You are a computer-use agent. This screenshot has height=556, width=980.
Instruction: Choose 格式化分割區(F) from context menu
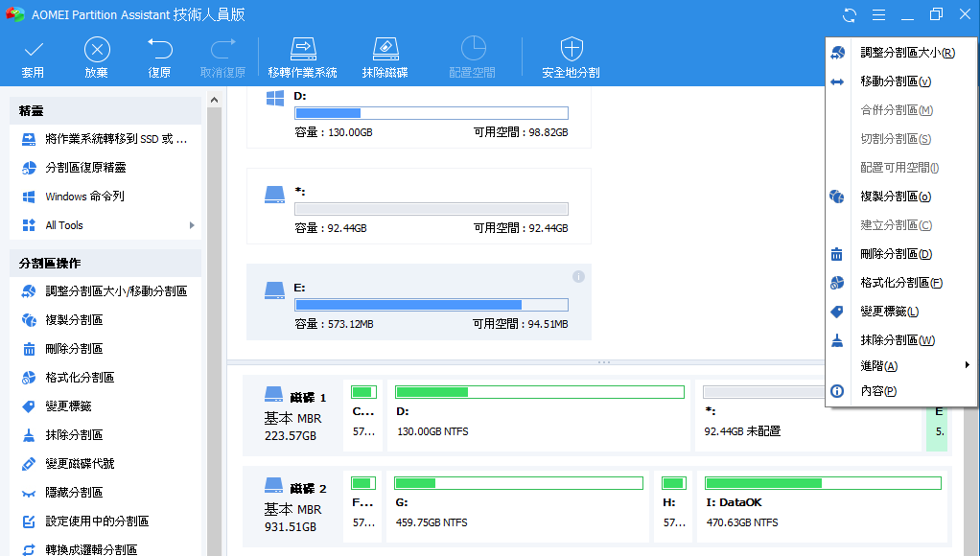900,283
